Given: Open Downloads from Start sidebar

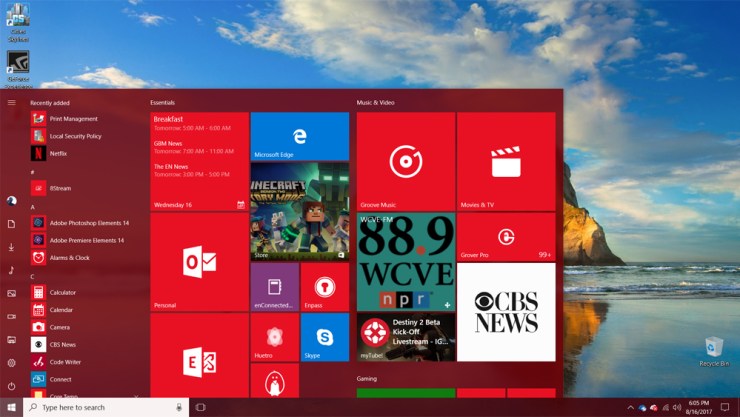Looking at the screenshot, I should pyautogui.click(x=11, y=247).
